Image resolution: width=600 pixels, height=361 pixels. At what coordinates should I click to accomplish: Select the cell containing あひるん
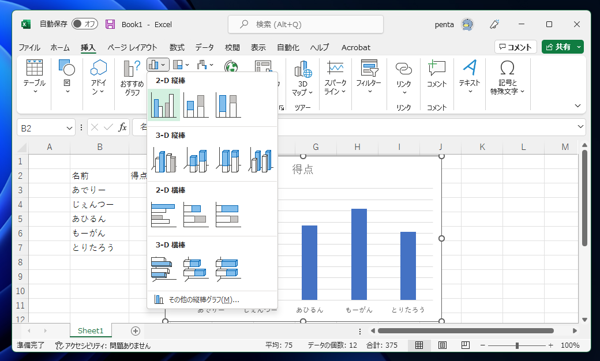(x=99, y=219)
